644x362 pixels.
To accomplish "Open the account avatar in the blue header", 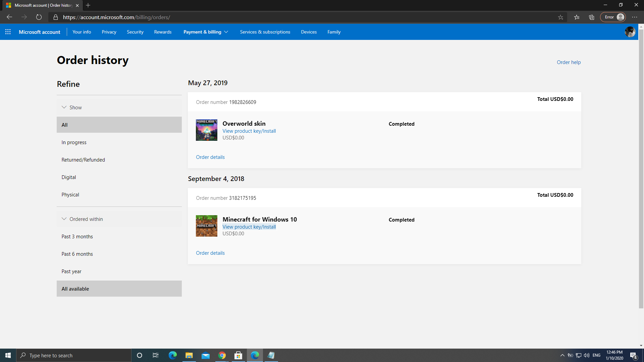I will pos(630,32).
